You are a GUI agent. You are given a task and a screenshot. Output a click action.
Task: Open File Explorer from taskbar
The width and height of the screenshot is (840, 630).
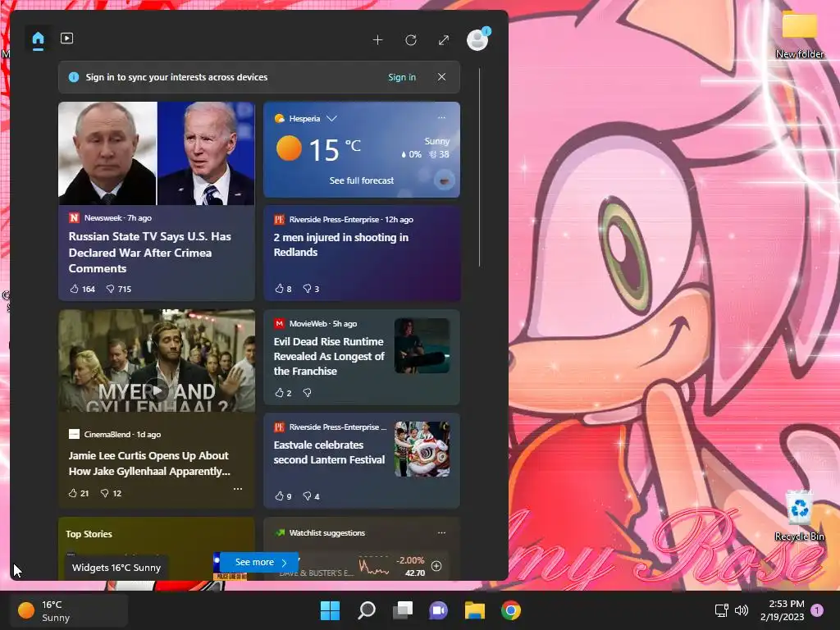[x=475, y=610]
